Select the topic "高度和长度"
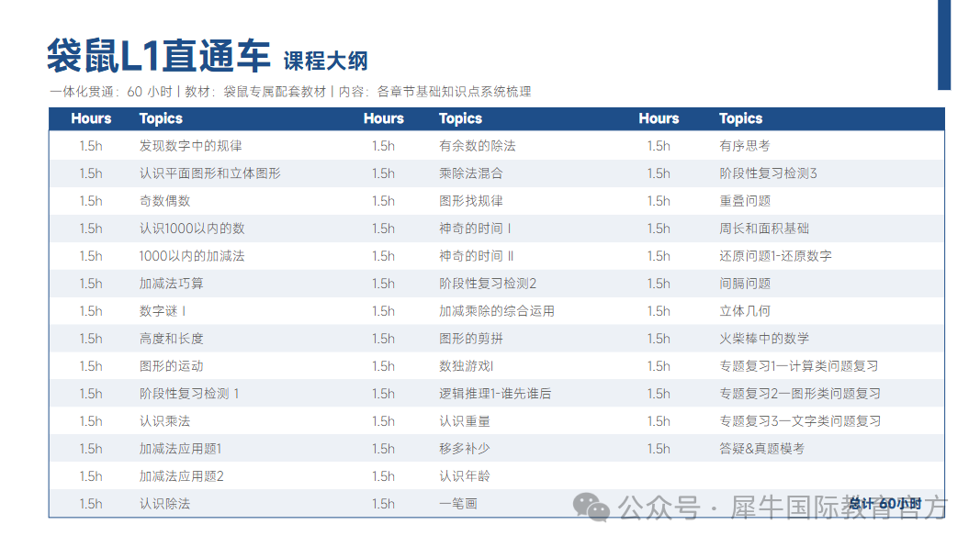Image resolution: width=980 pixels, height=547 pixels. click(171, 339)
